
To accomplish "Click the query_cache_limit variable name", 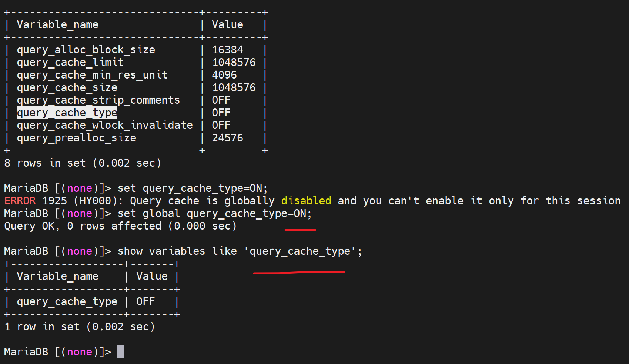I will click(70, 62).
